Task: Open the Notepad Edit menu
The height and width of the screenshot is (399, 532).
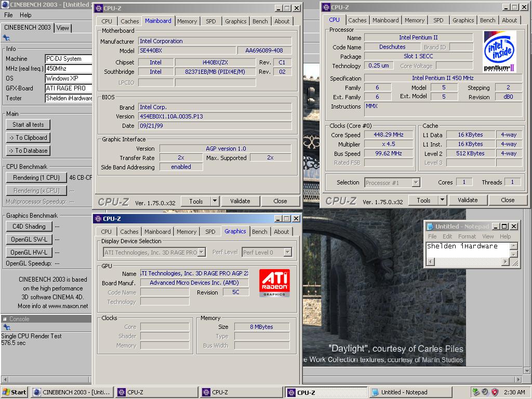Action: [447, 236]
